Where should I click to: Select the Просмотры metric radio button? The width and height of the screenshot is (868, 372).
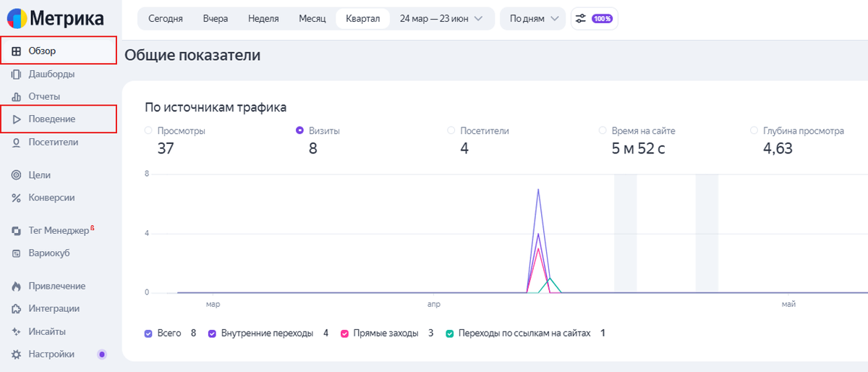[148, 131]
